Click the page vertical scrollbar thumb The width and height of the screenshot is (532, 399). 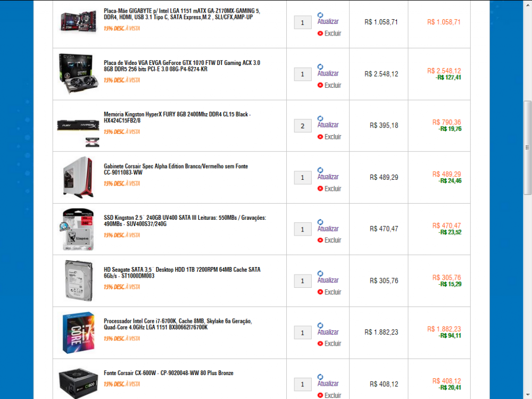pos(527,147)
